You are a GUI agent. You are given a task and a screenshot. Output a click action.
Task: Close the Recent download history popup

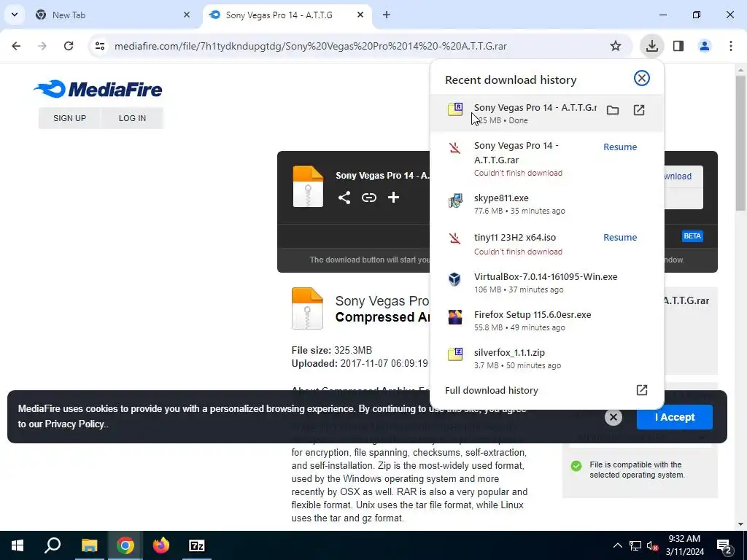(642, 78)
